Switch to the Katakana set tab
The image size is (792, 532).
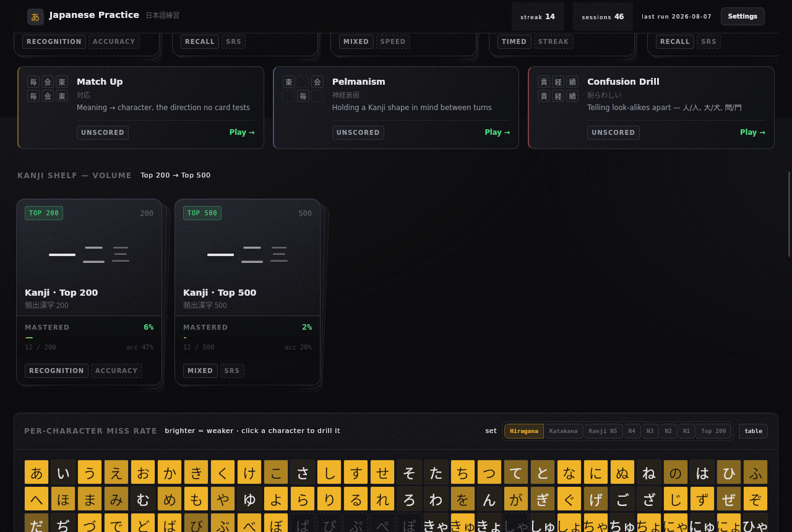564,431
